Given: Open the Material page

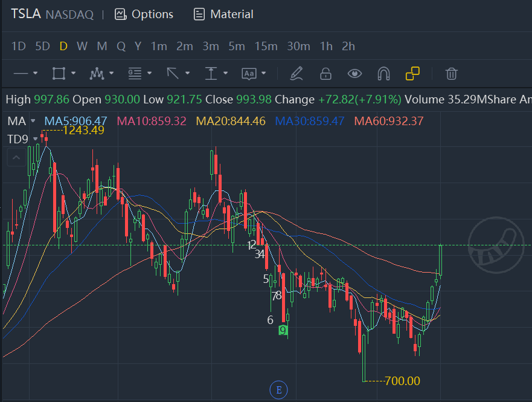Looking at the screenshot, I should 223,15.
